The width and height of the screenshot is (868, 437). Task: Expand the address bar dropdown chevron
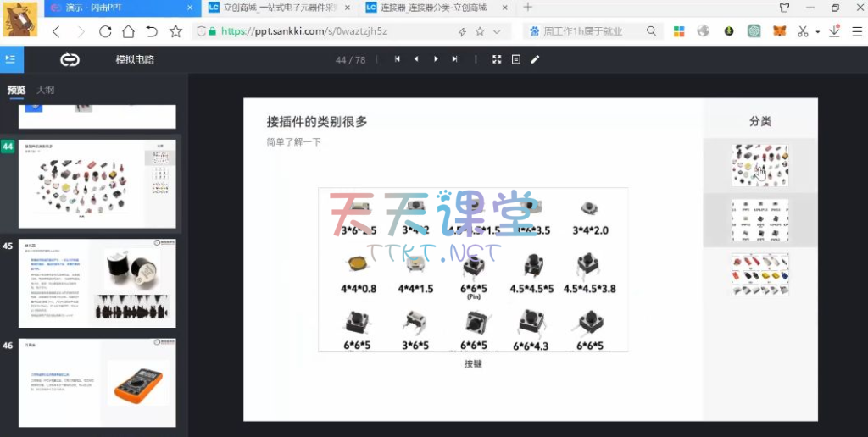497,31
